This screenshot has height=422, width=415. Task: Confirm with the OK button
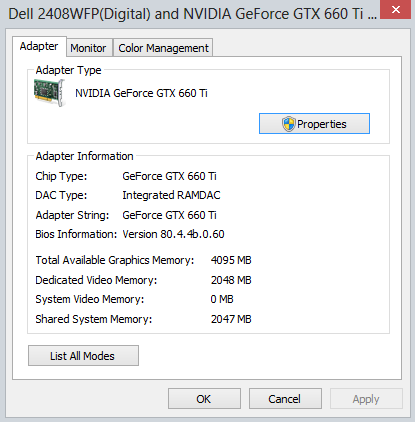click(204, 399)
